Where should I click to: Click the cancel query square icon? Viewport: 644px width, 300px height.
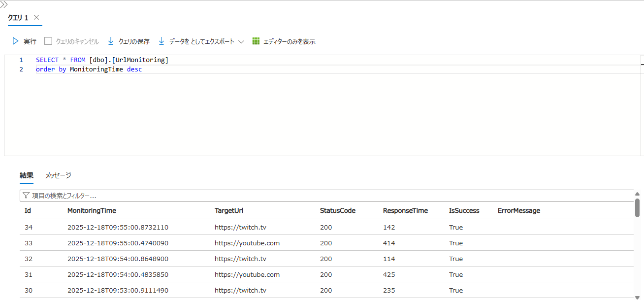click(48, 41)
